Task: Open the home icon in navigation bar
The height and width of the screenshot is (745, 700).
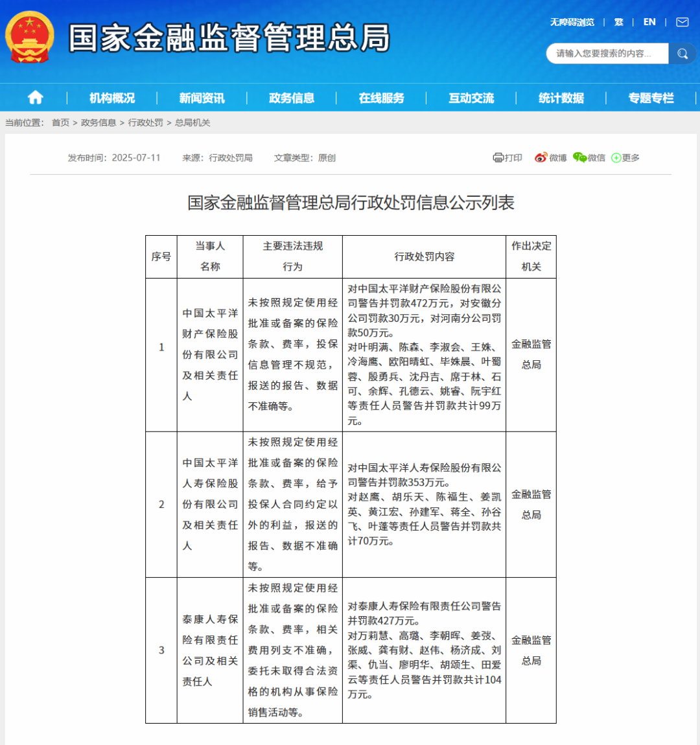Action: coord(35,98)
